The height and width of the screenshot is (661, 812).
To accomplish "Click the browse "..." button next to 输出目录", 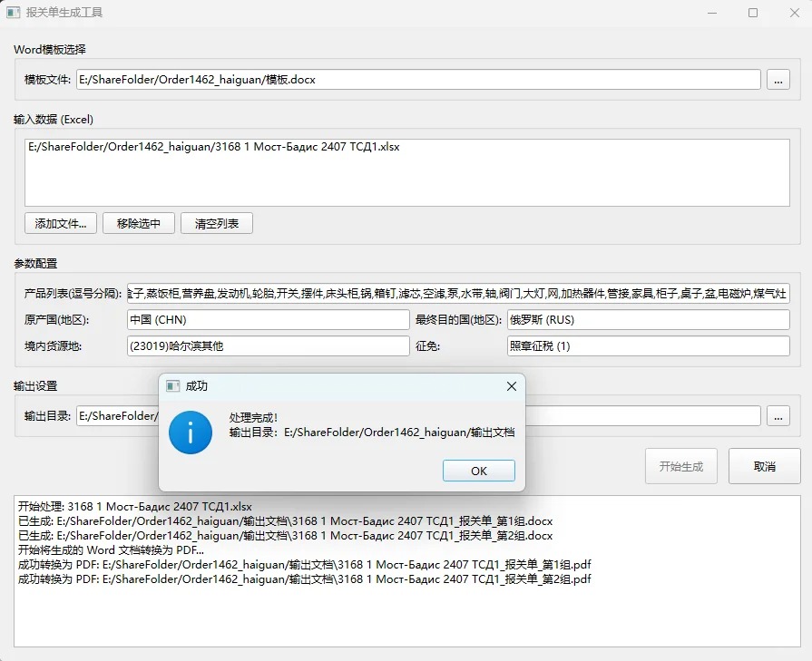I will click(x=778, y=416).
